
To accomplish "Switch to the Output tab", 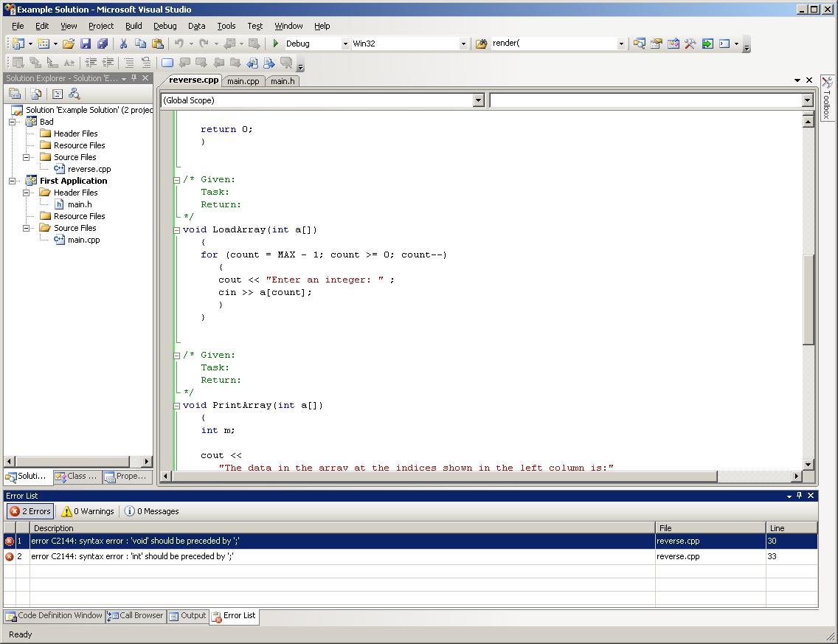I will (x=187, y=616).
